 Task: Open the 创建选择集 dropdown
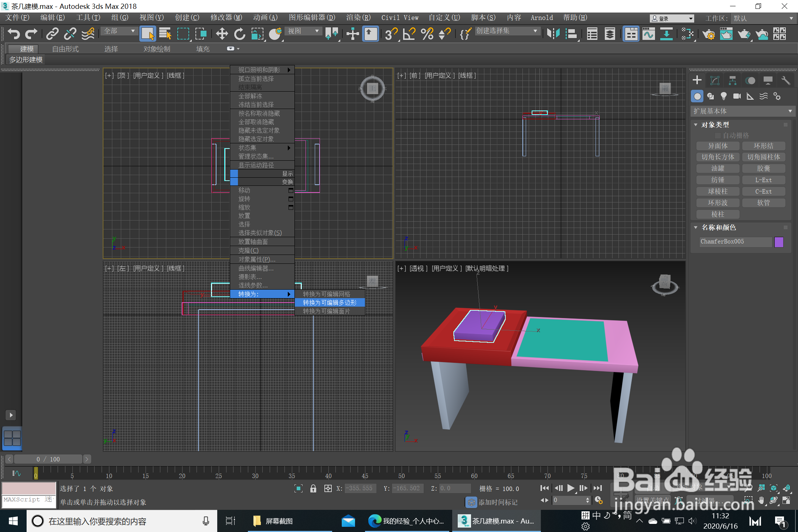[x=507, y=31]
